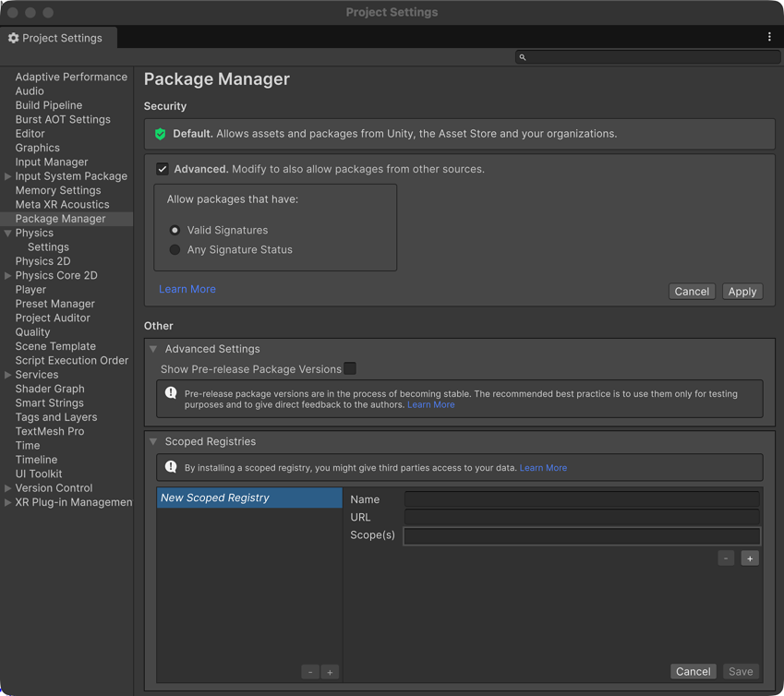Click the Scope(s) input field
784x696 pixels.
(x=582, y=535)
